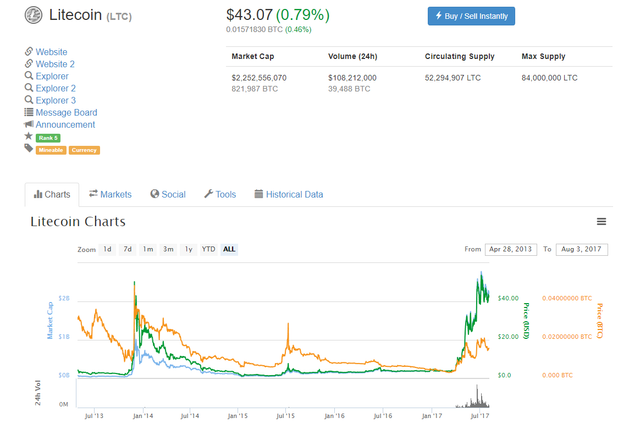Click the Currency tag
Screen dimensions: 640x433
[x=84, y=150]
